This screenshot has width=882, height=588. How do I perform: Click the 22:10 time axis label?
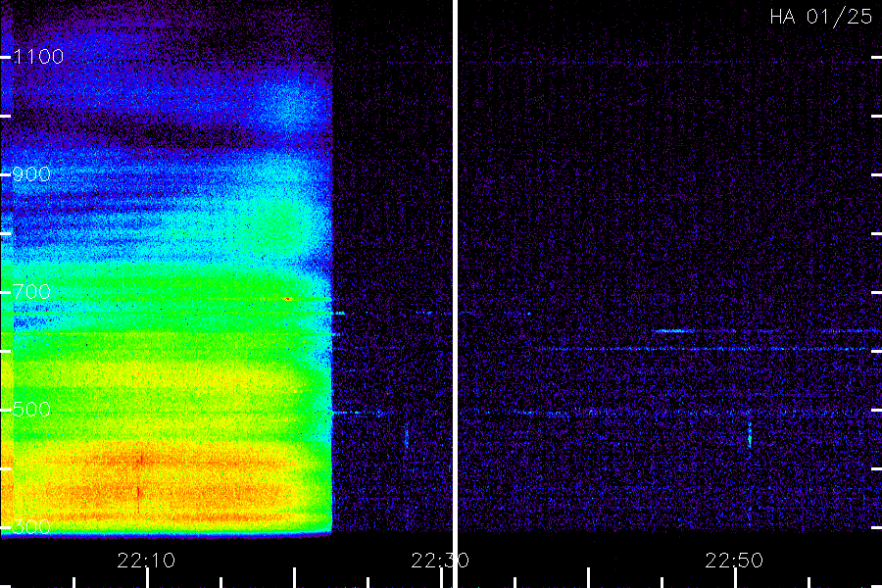click(x=146, y=561)
